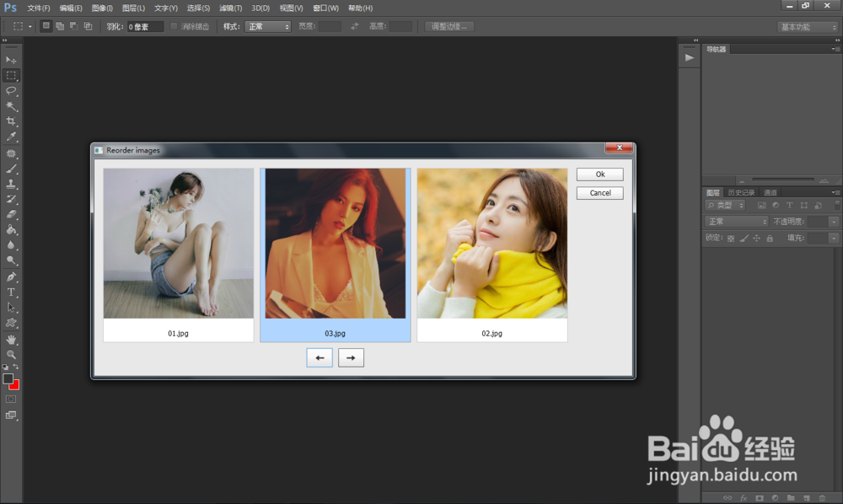Swap width and height values icon
Viewport: 843px width, 504px height.
click(354, 26)
